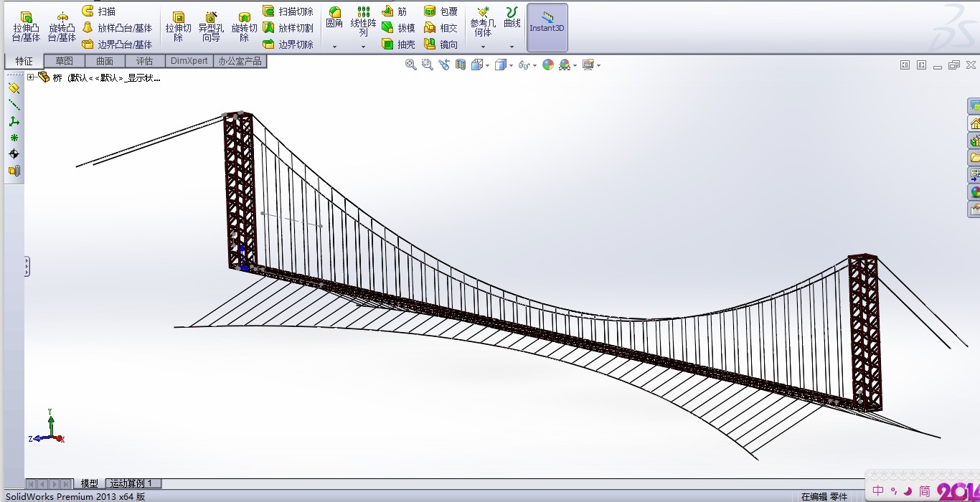Expand the 桥 part tree node
The height and width of the screenshot is (502, 980).
(31, 77)
